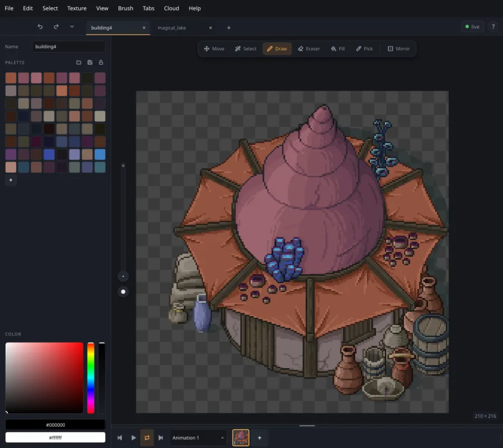Pick a color in saturation square
503x448 pixels.
(44, 378)
